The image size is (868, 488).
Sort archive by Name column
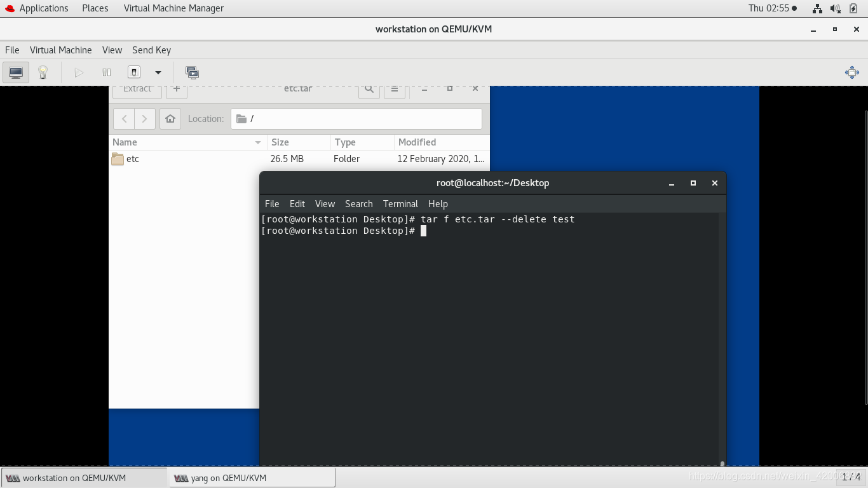click(187, 142)
